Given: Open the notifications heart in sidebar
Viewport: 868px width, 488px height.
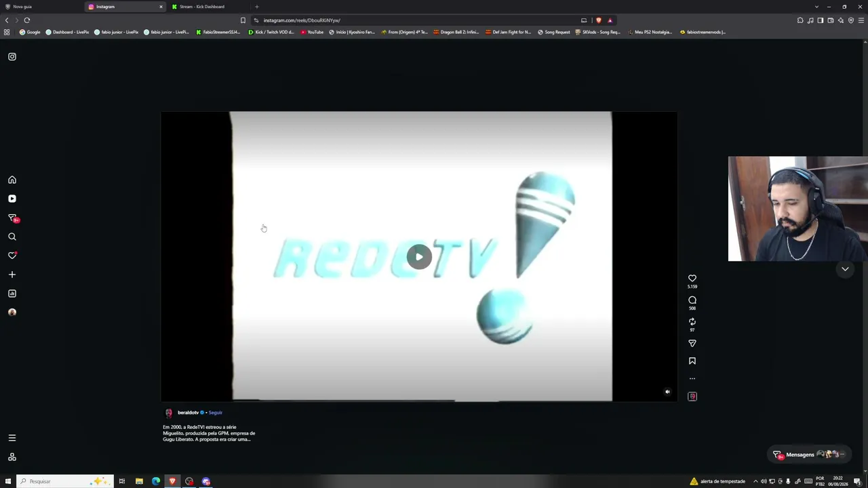Looking at the screenshot, I should coord(12,256).
